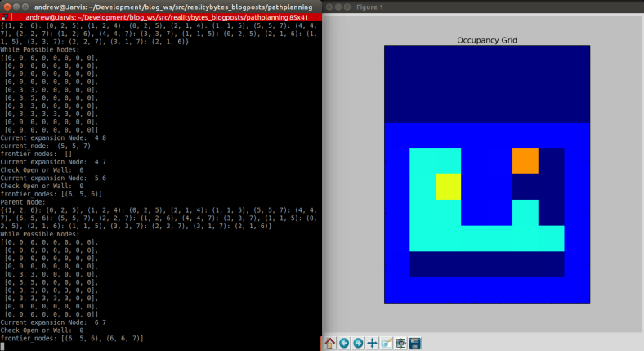Go forward to next plot view
Screen dimensions: 644x351
358,343
